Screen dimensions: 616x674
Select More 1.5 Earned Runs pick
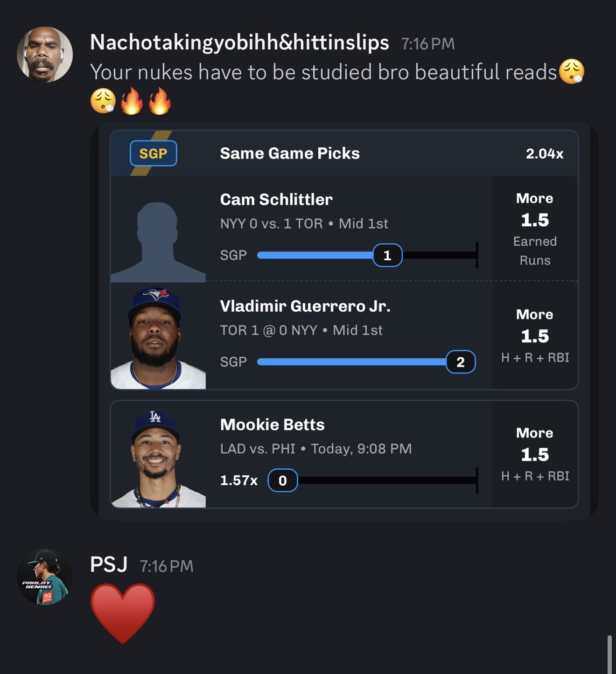click(x=535, y=229)
